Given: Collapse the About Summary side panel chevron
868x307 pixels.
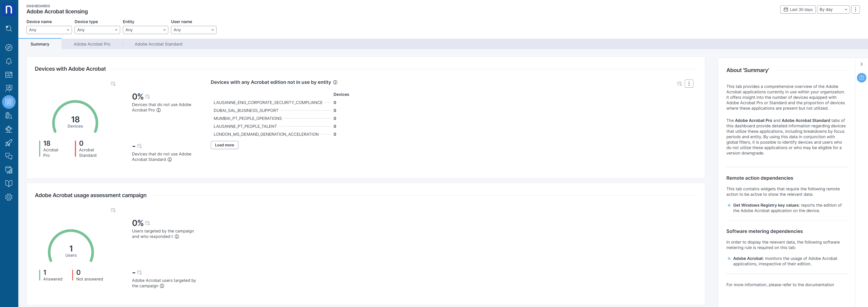Looking at the screenshot, I should pos(861,64).
